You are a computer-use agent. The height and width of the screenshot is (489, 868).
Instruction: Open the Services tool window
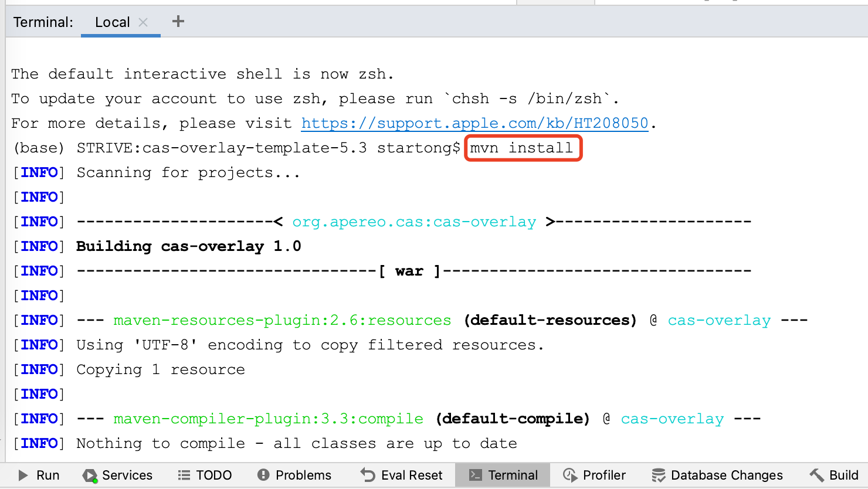pyautogui.click(x=118, y=475)
